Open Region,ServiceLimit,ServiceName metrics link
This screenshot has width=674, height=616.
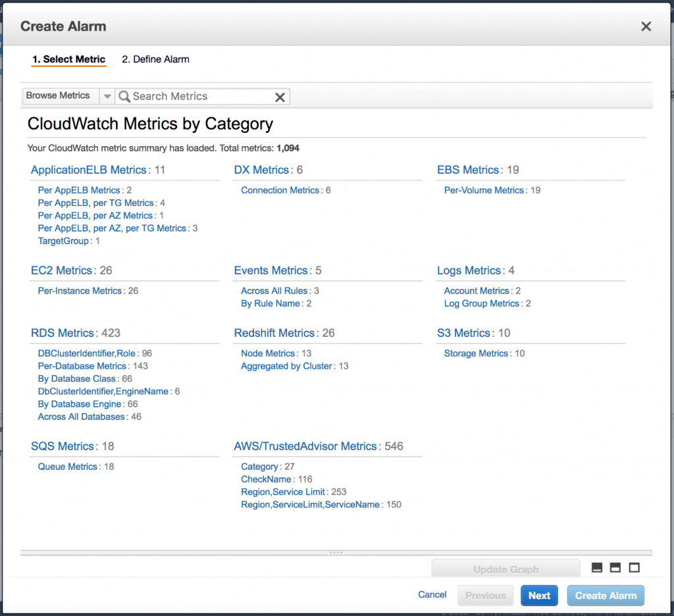click(311, 504)
